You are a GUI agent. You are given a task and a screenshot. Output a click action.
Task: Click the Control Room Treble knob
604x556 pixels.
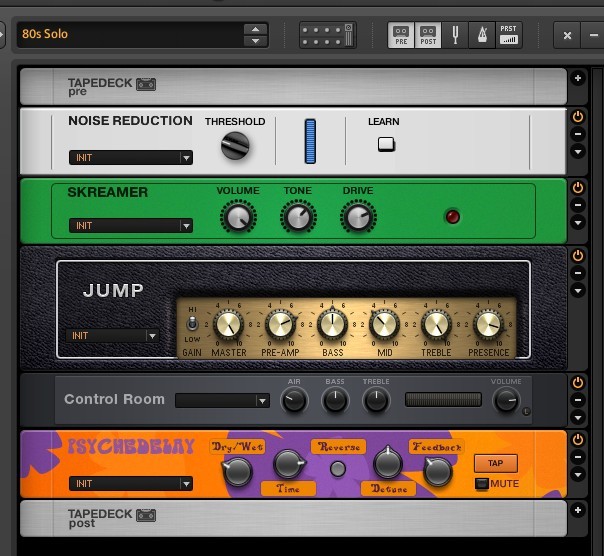[376, 401]
